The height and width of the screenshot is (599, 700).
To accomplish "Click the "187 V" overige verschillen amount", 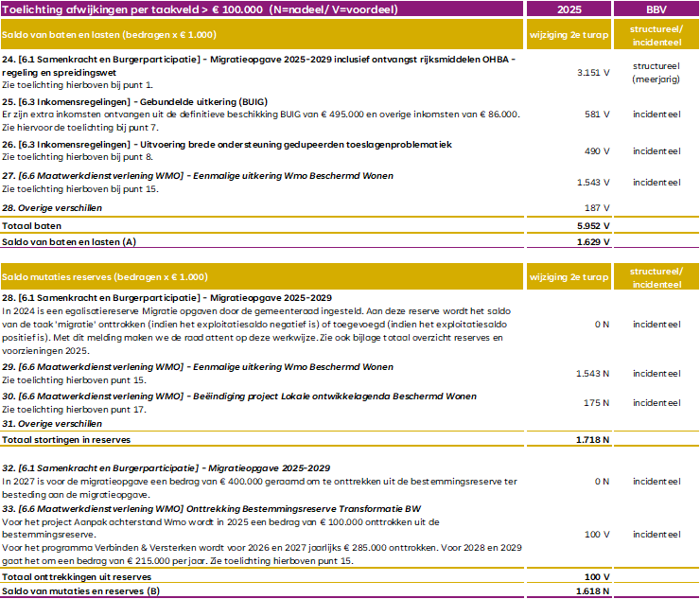I will coord(597,207).
